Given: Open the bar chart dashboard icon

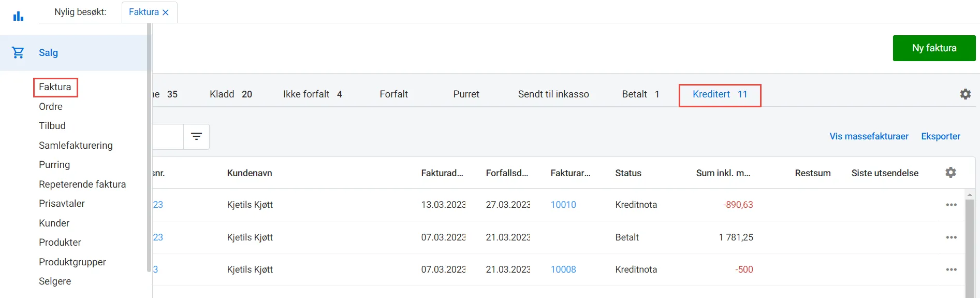Looking at the screenshot, I should pos(19,16).
